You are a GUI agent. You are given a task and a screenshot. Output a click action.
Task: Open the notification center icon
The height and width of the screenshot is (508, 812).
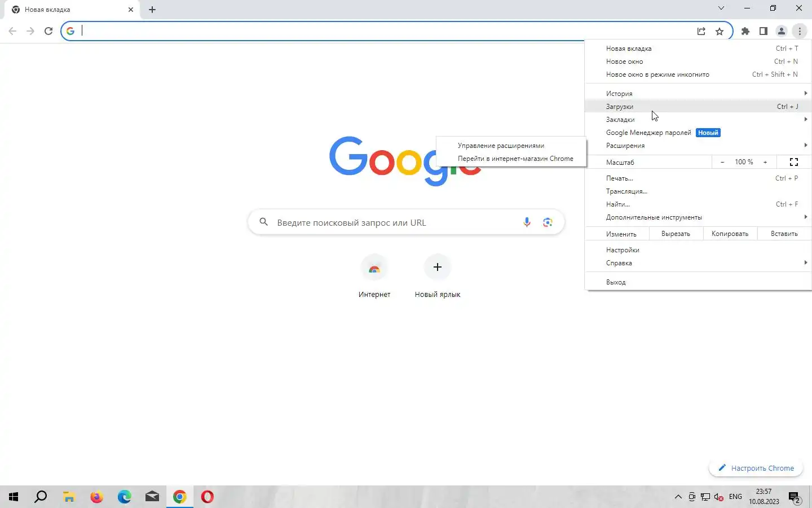click(x=795, y=497)
